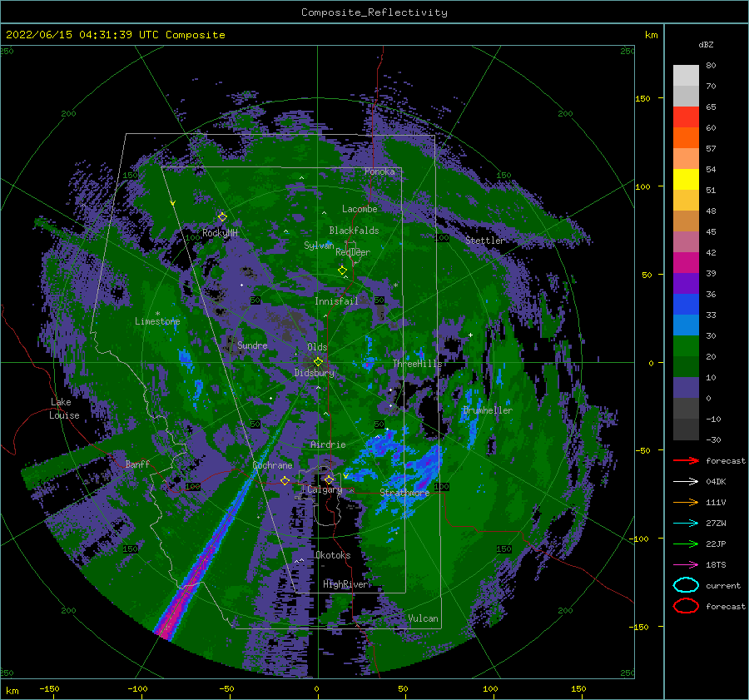Click the red forecast arrow in legend
Image resolution: width=749 pixels, height=700 pixels.
tap(686, 460)
